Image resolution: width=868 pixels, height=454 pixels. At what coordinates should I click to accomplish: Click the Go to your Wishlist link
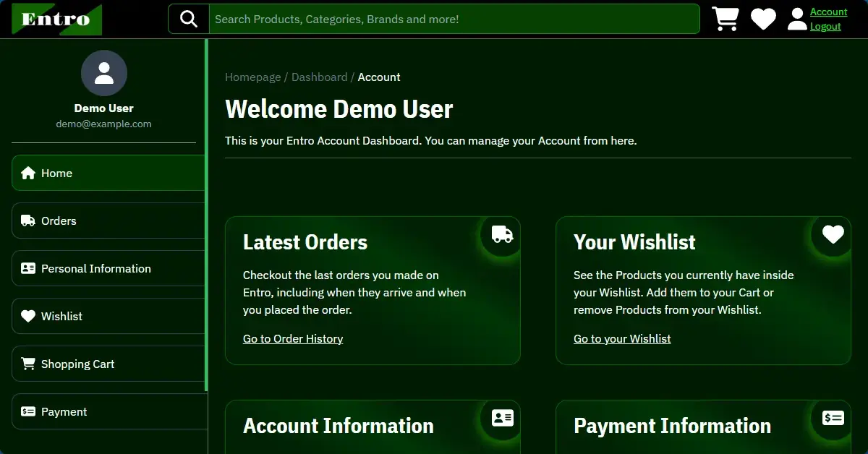coord(622,338)
